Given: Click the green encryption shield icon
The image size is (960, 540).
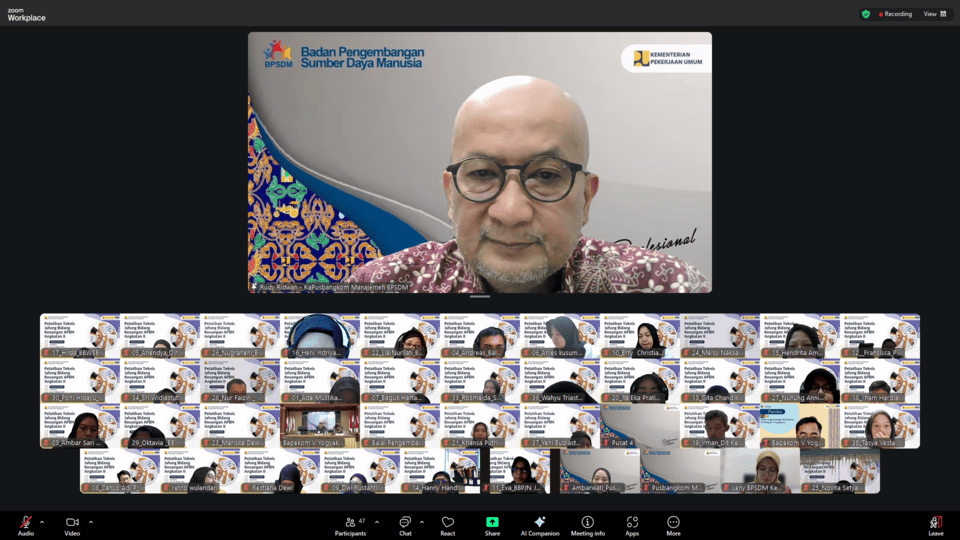Looking at the screenshot, I should point(866,14).
